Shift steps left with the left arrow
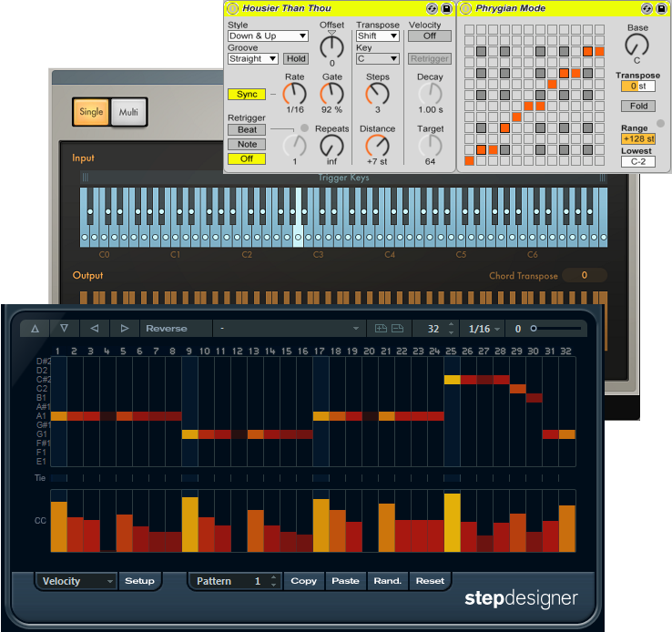This screenshot has height=632, width=672. point(95,329)
